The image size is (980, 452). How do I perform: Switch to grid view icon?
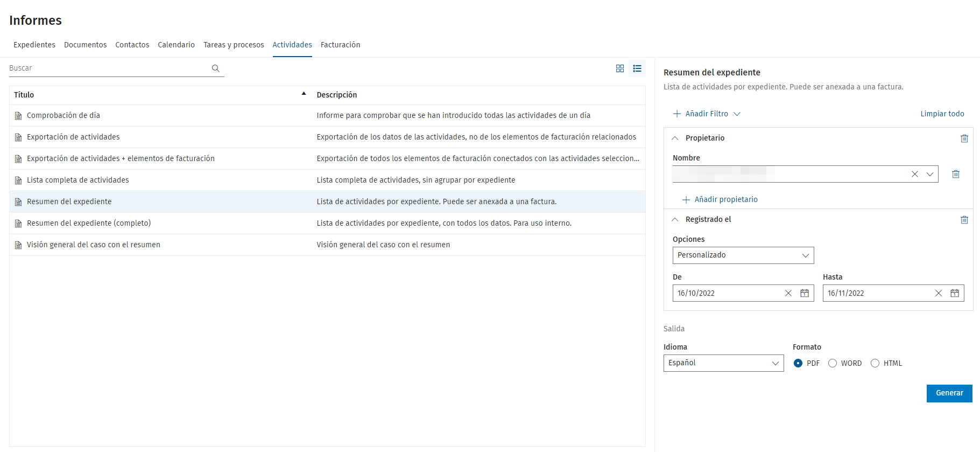click(x=620, y=68)
